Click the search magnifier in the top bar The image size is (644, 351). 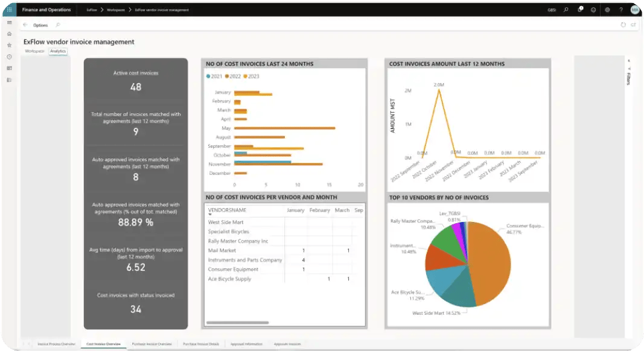tap(566, 10)
